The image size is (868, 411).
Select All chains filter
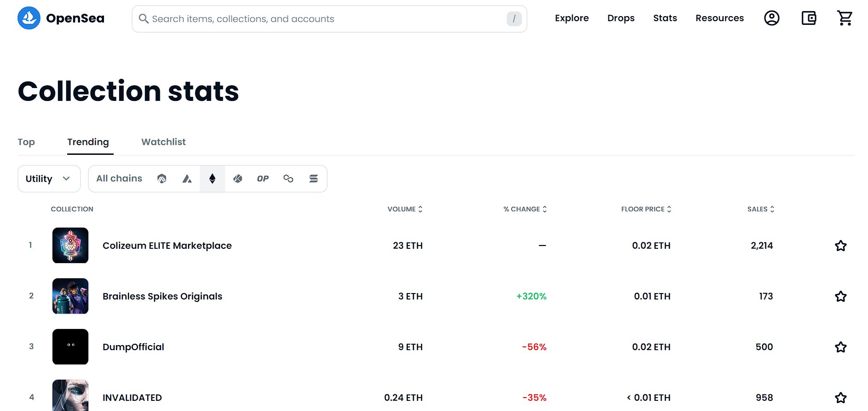tap(119, 179)
